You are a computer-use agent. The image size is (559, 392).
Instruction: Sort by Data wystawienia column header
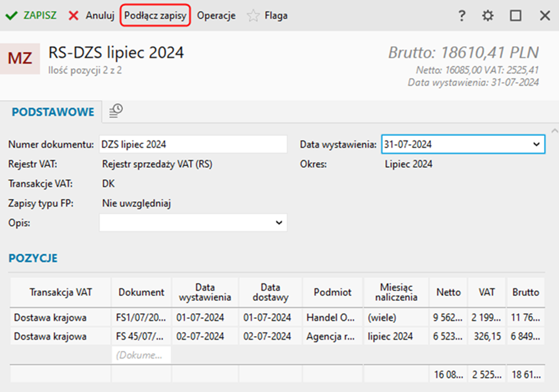[x=205, y=292]
